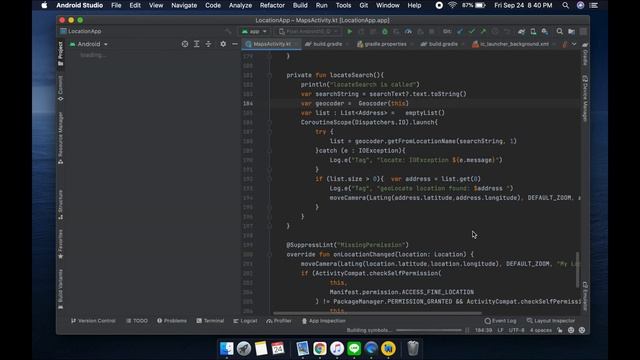Screen dimensions: 640x360
Task: Open the Problems tool window
Action: (x=172, y=321)
